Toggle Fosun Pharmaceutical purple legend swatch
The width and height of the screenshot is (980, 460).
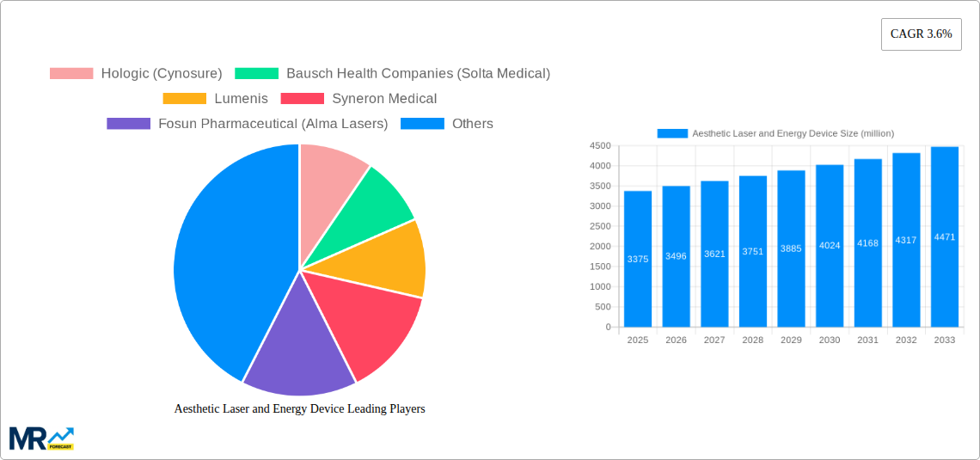pyautogui.click(x=129, y=123)
